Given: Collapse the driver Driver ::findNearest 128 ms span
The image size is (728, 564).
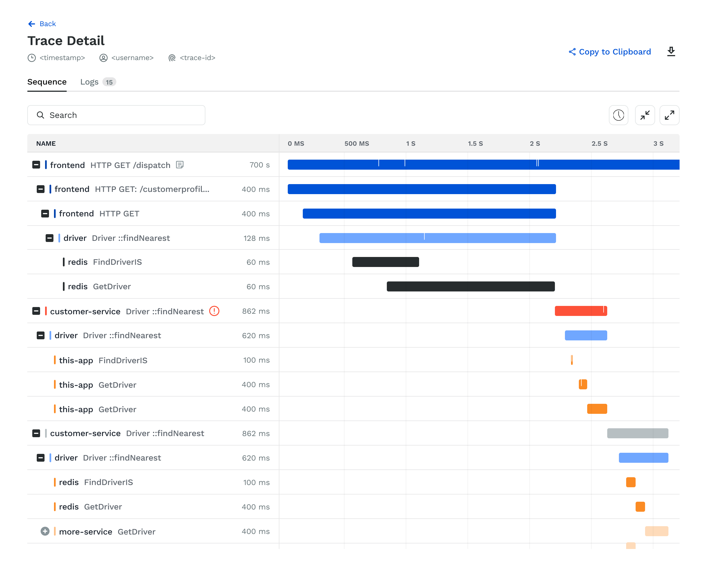Looking at the screenshot, I should [49, 238].
